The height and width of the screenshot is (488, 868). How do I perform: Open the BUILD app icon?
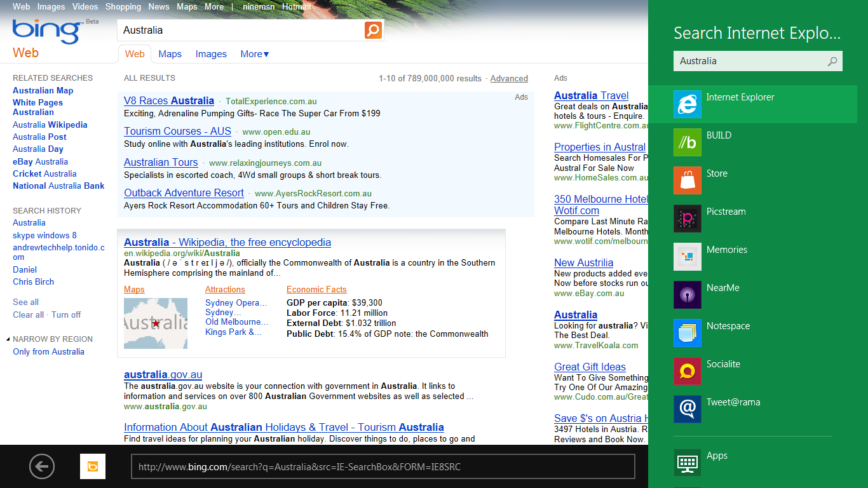point(688,142)
